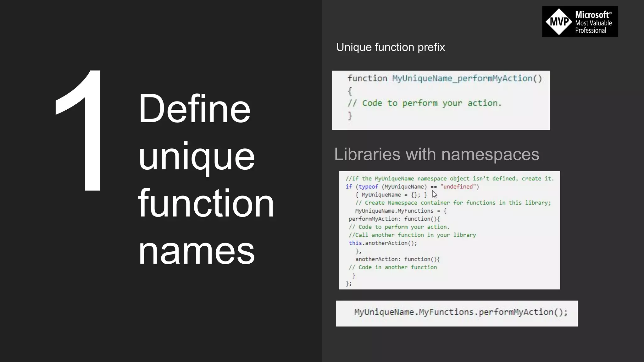Click the Microsoft MVP logo badge
Viewport: 644px width, 362px height.
click(x=580, y=22)
